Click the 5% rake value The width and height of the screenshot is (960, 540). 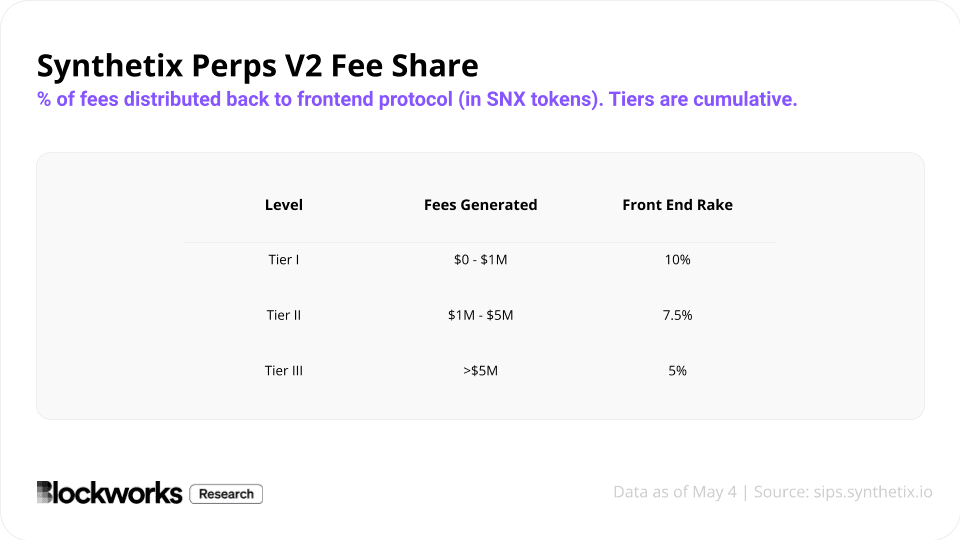click(677, 370)
